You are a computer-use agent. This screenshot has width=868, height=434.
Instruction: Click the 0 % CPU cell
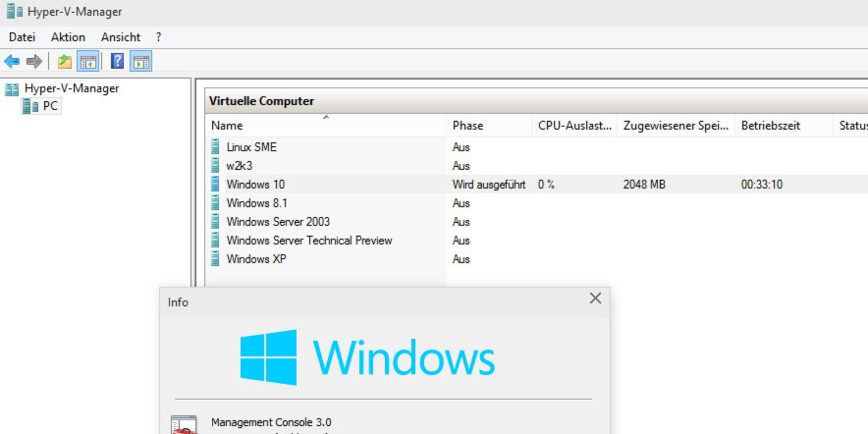[546, 185]
